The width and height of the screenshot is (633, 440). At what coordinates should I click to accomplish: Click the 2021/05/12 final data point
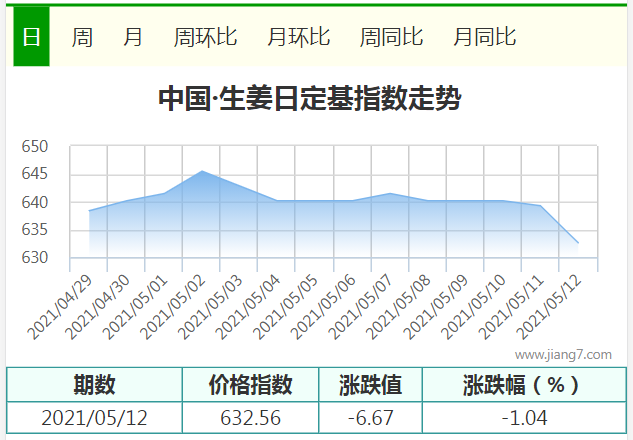[578, 243]
